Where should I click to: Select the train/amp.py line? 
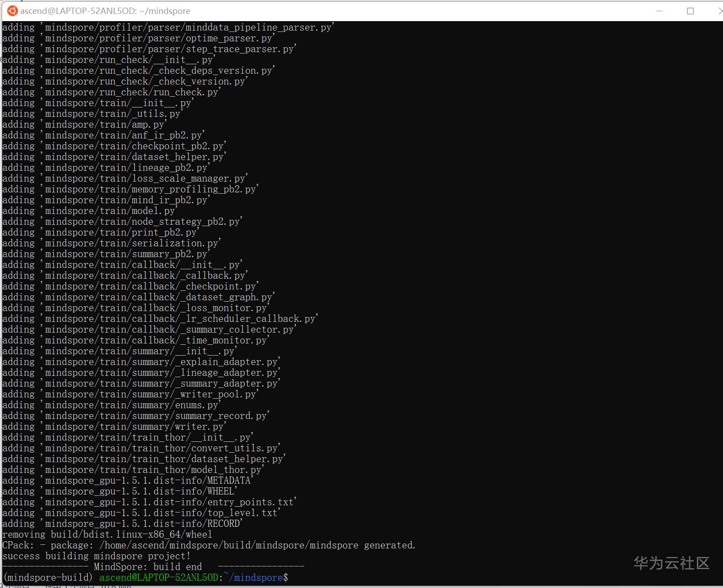pos(85,125)
